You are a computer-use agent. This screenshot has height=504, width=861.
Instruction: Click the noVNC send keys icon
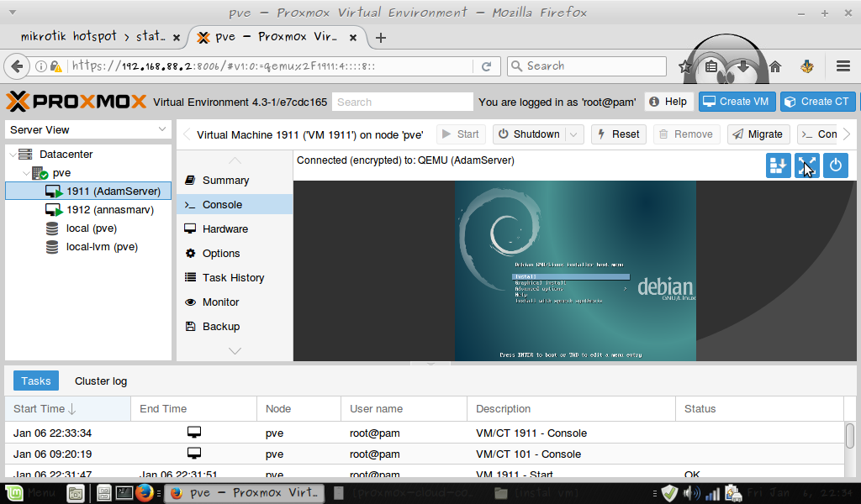point(778,165)
